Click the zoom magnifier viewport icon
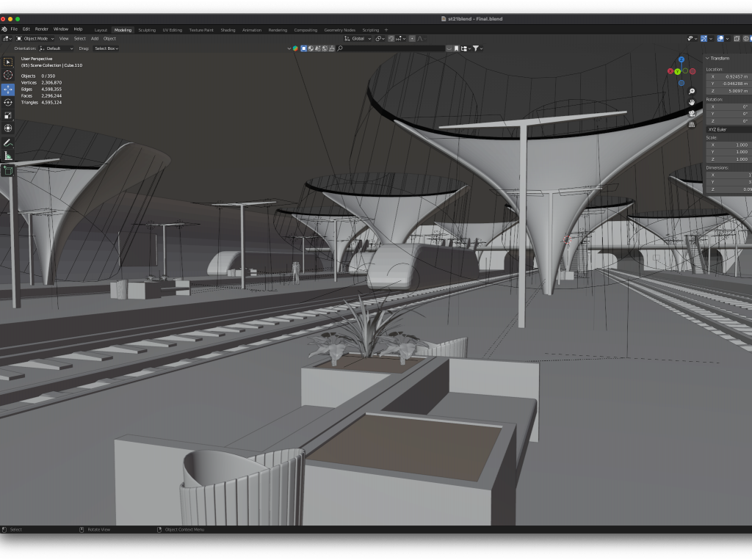Viewport: 752px width, 560px height. 692,92
